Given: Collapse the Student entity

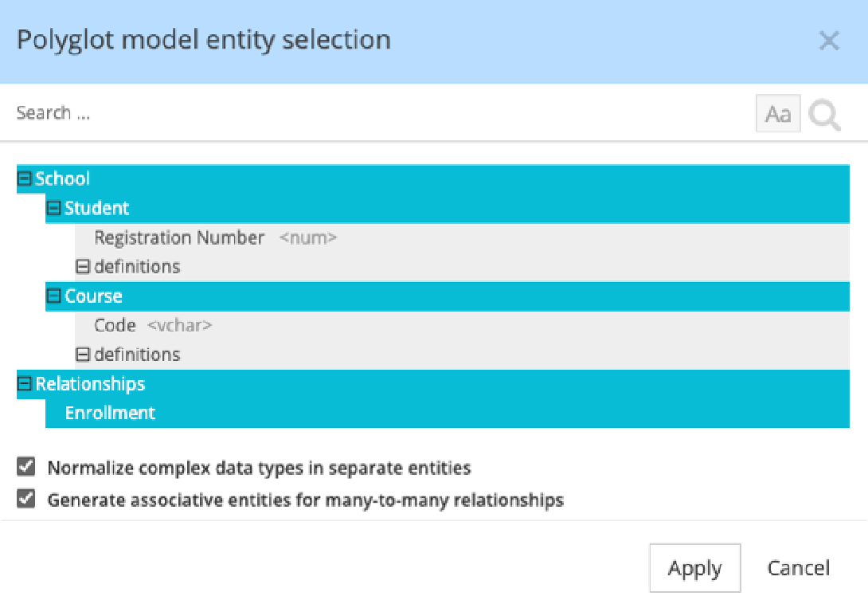Looking at the screenshot, I should (53, 208).
